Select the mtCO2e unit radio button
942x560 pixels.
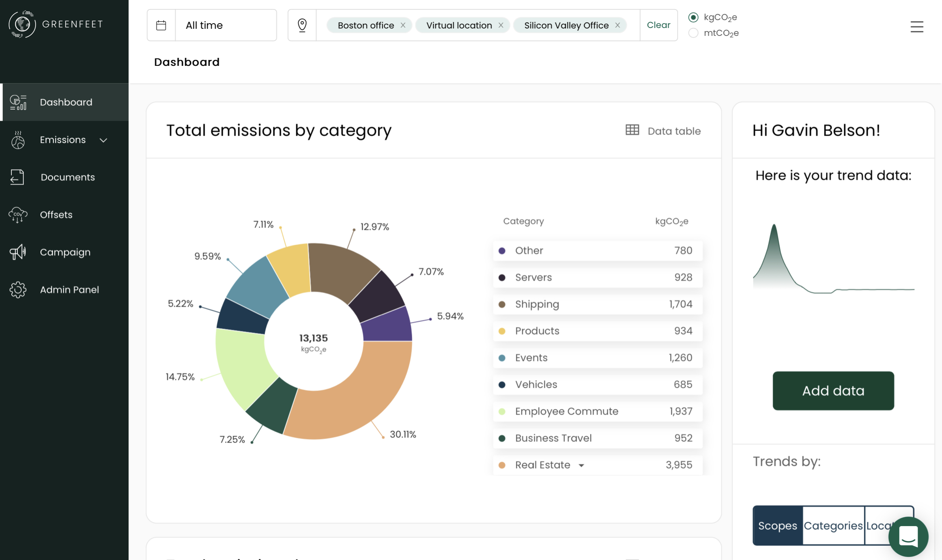(693, 33)
